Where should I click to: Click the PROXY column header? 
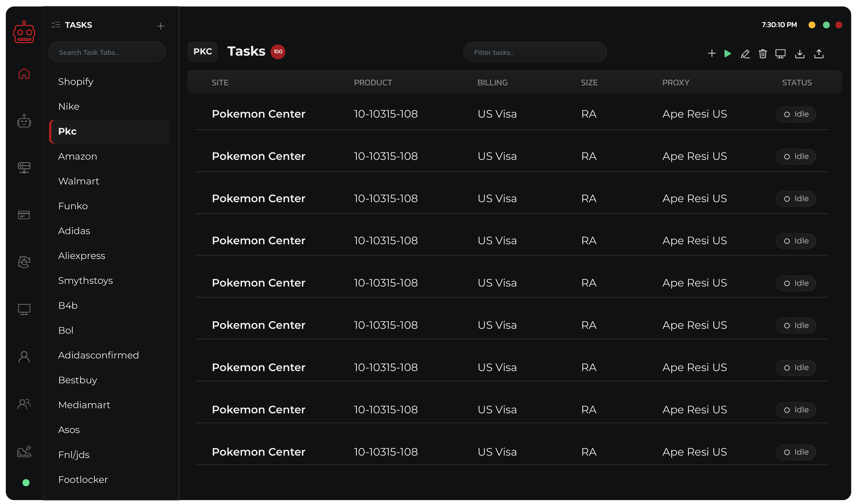coord(676,83)
